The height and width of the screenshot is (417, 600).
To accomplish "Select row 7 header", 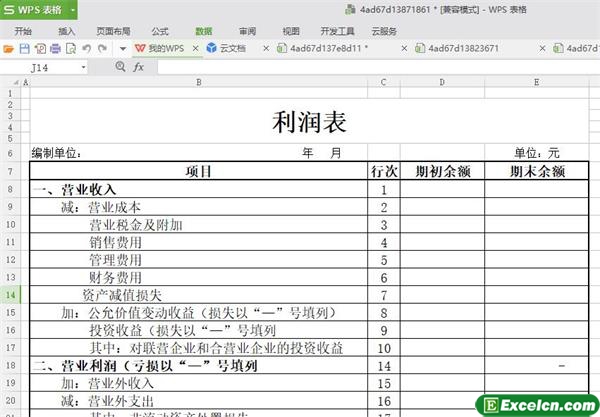I will tap(10, 171).
